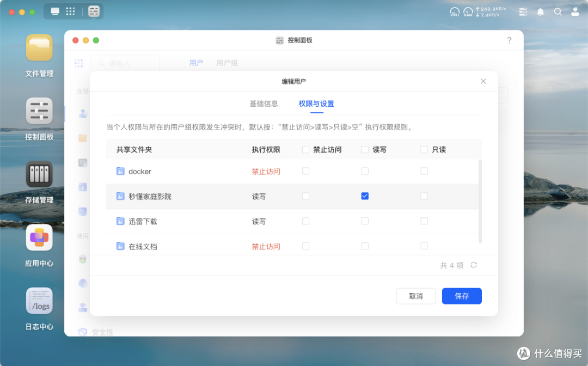The height and width of the screenshot is (366, 588).
Task: Check 只读 for 迅雷下载
Action: click(x=424, y=221)
